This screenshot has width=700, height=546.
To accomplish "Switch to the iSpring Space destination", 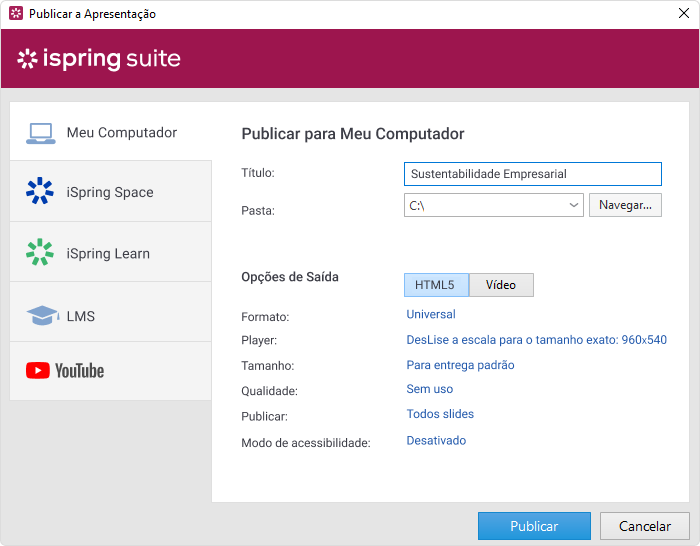I will tap(111, 192).
